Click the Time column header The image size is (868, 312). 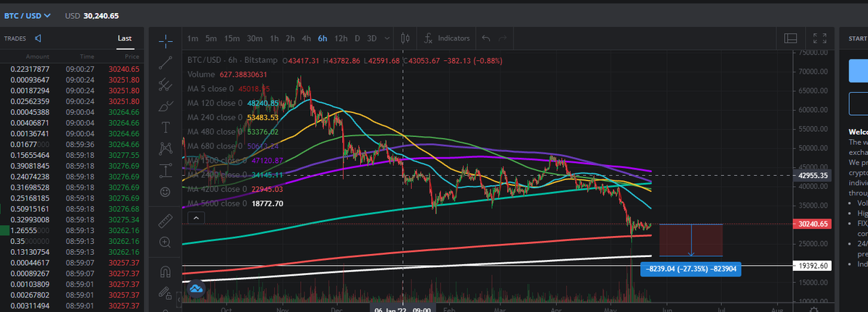[88, 56]
